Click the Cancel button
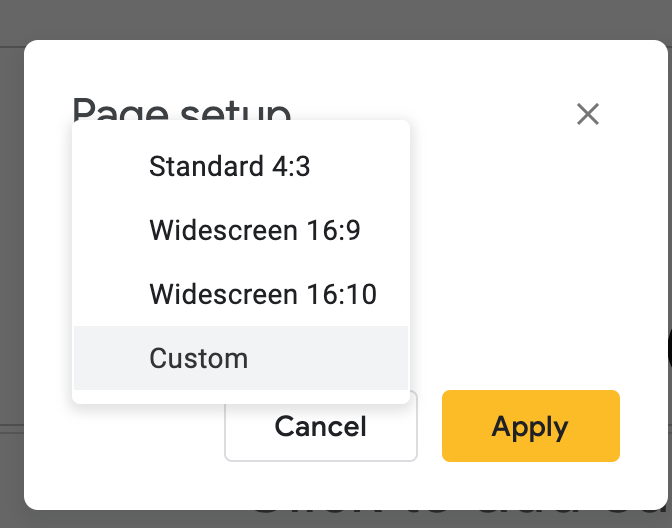Screen dimensions: 672x528 pyautogui.click(x=320, y=427)
